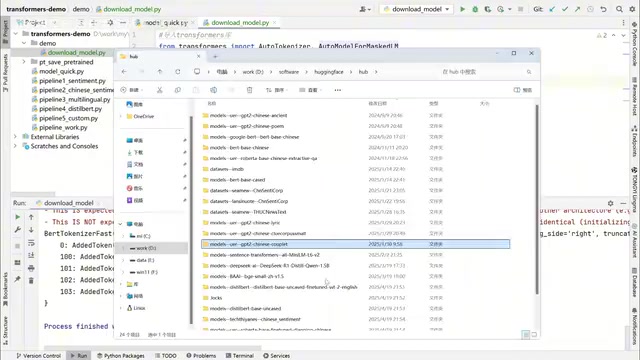Open the PyCharm search everywhere magnifier
Screen dimensions: 640x360
click(619, 9)
